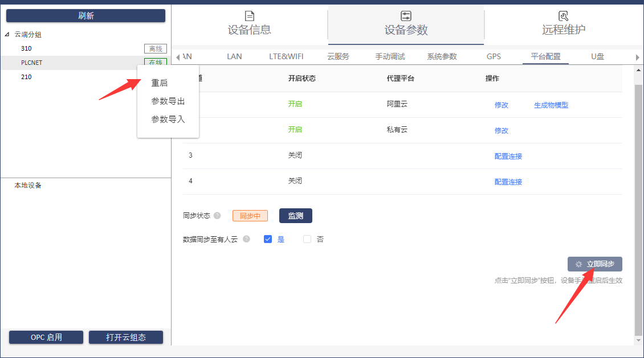This screenshot has height=358, width=644.
Task: Click help icon next to 同步状态
Action: (x=217, y=216)
